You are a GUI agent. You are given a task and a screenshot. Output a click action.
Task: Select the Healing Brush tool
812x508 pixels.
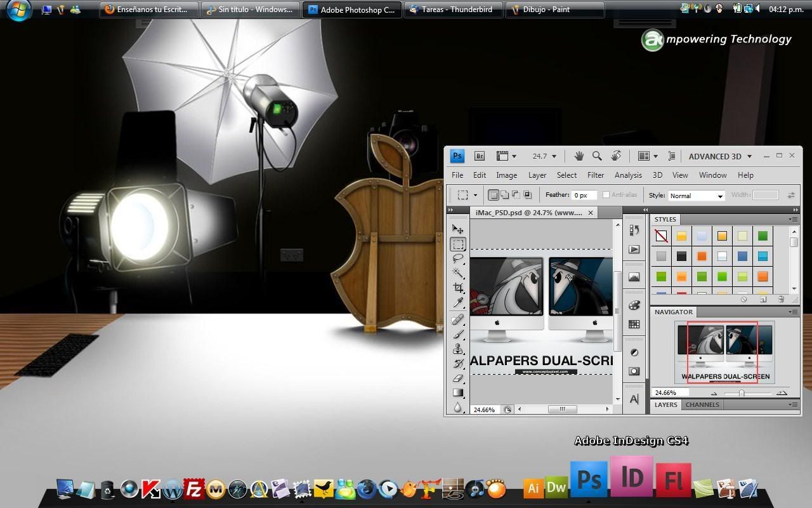(x=458, y=319)
